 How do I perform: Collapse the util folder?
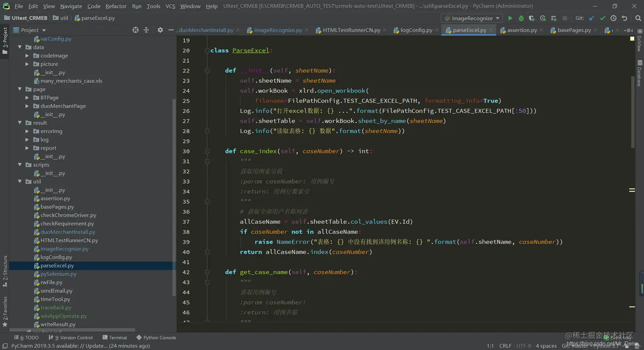coord(20,182)
